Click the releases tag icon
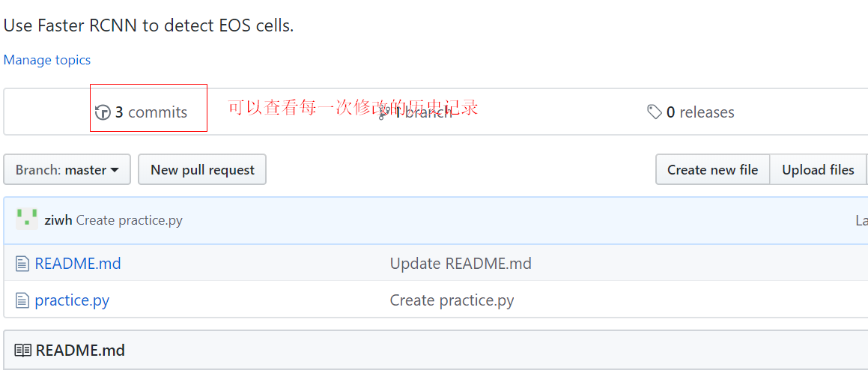 point(655,112)
